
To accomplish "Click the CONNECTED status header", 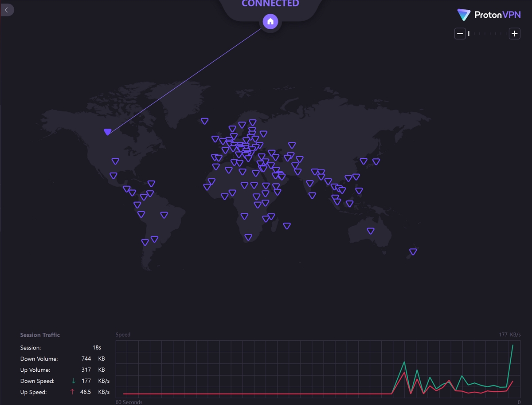I will [x=270, y=4].
